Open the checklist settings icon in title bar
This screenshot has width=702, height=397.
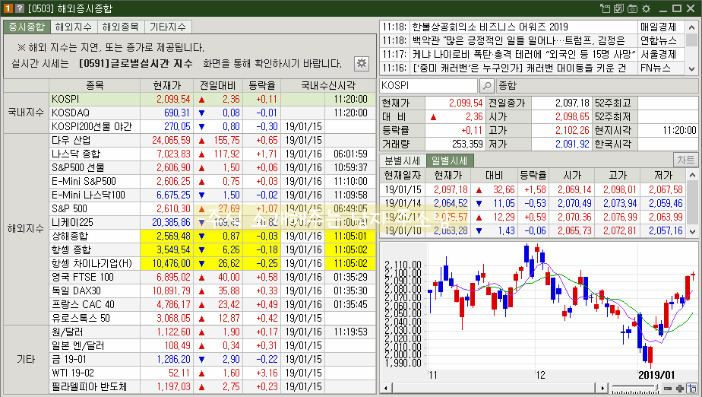pos(619,9)
